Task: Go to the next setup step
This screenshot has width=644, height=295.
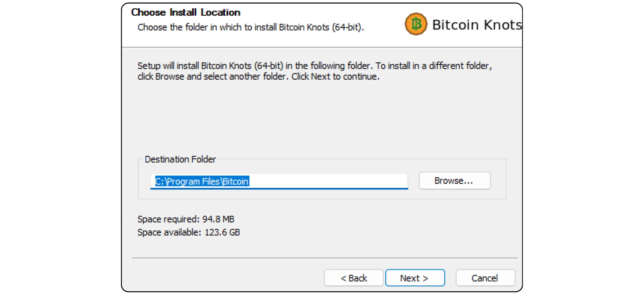Action: [x=415, y=278]
